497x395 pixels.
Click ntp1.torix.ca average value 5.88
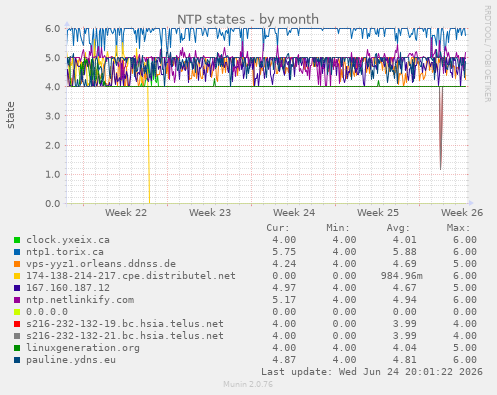coord(404,252)
